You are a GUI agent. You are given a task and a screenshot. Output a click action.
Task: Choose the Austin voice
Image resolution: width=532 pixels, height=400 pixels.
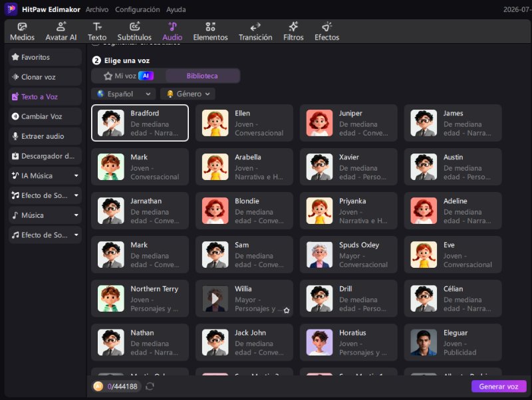[x=453, y=167]
